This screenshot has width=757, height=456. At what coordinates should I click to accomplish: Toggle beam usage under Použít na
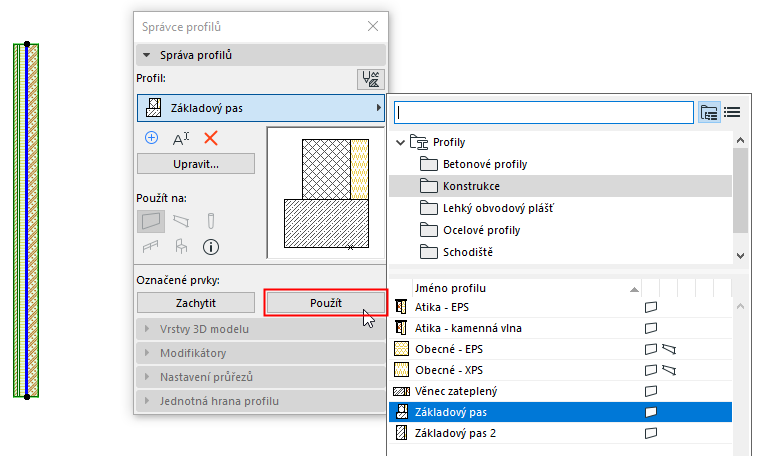tap(181, 219)
